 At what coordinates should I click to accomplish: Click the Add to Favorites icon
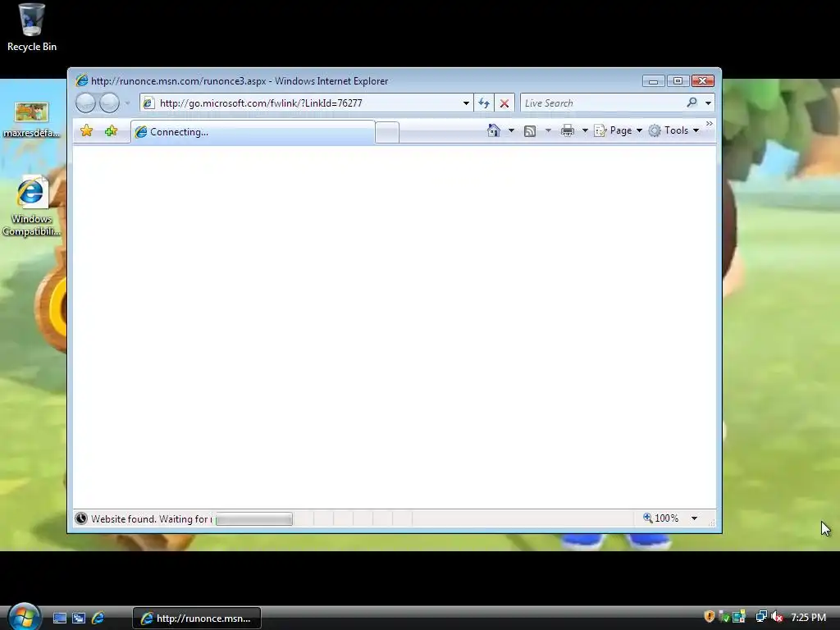point(111,130)
